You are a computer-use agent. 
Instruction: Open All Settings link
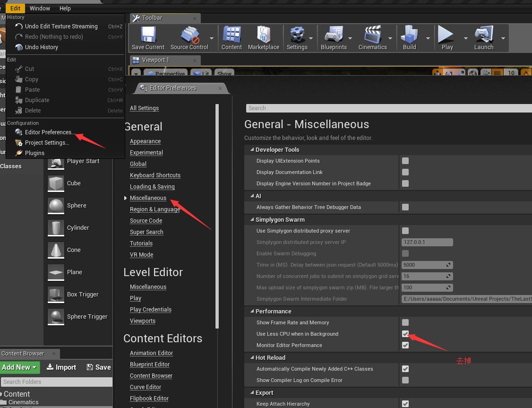[x=144, y=108]
